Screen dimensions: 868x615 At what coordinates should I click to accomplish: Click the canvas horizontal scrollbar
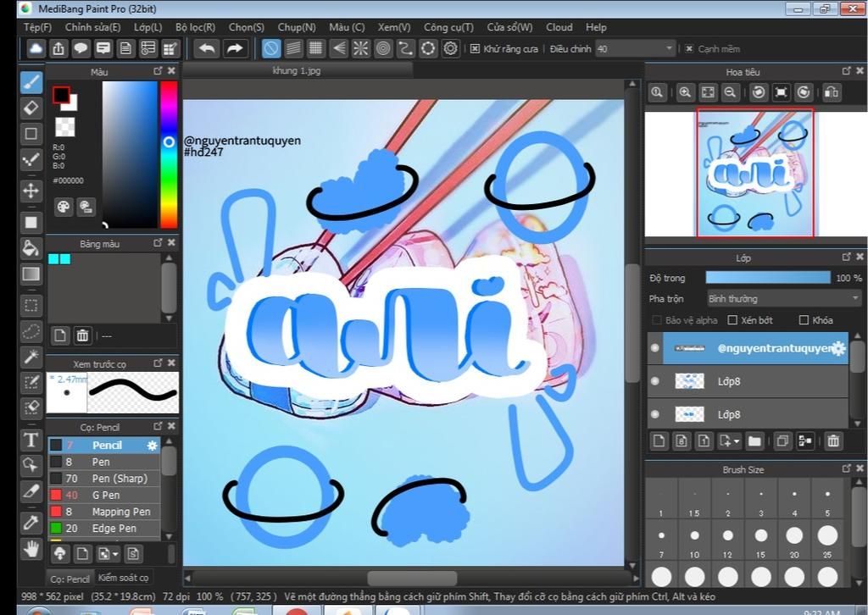point(411,578)
